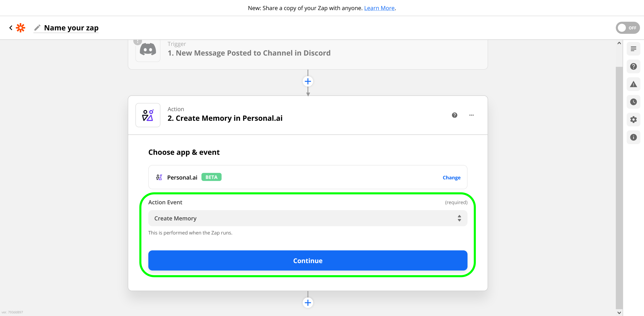Open the info sidebar icon
This screenshot has height=316, width=644.
pyautogui.click(x=633, y=137)
